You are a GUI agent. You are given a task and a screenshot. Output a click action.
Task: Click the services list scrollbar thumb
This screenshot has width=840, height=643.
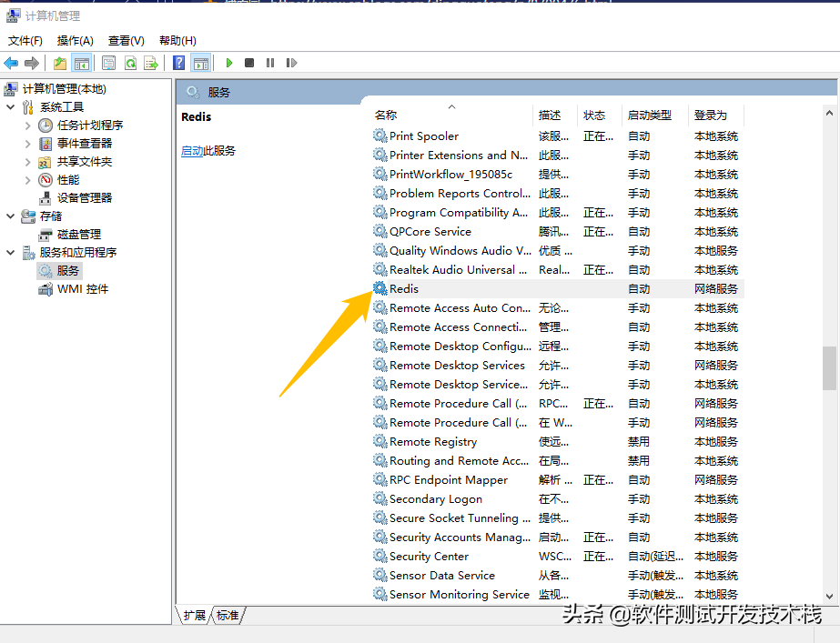(829, 367)
